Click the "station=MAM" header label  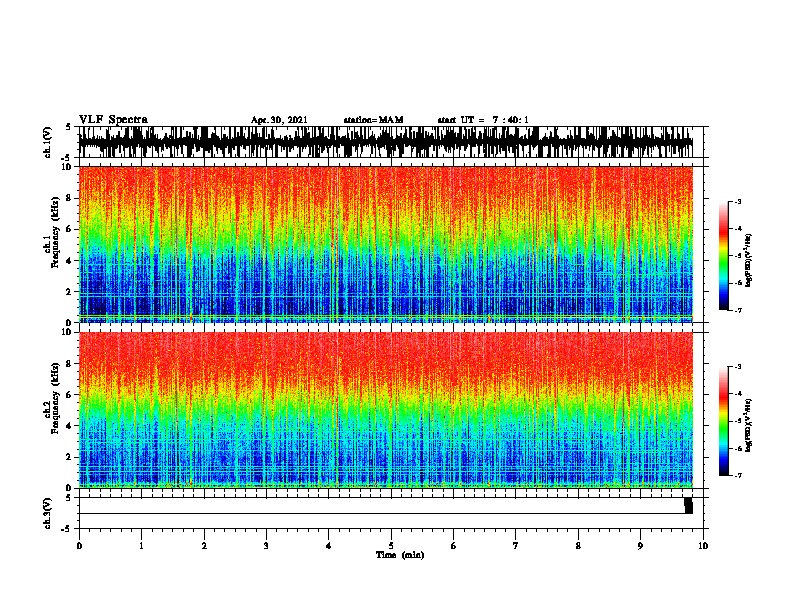[373, 120]
